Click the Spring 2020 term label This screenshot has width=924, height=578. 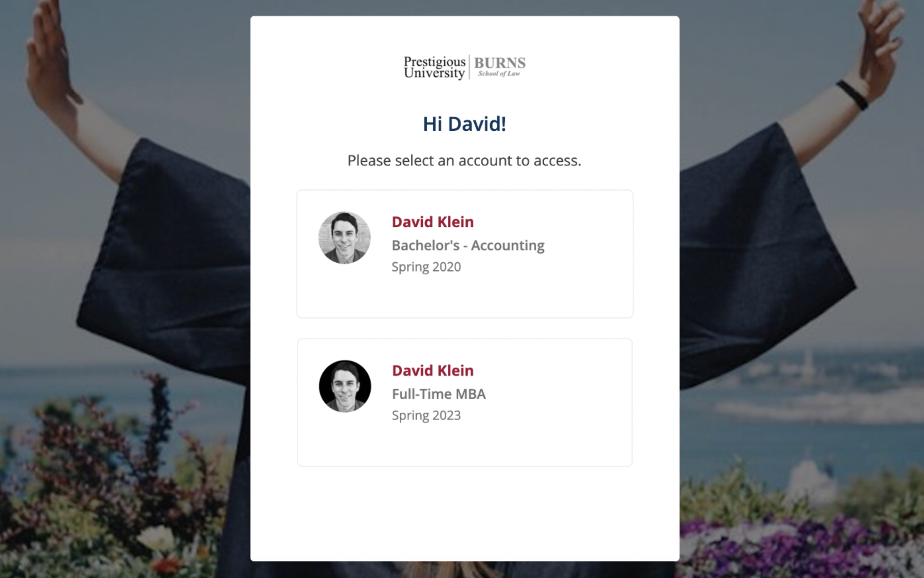pos(426,267)
